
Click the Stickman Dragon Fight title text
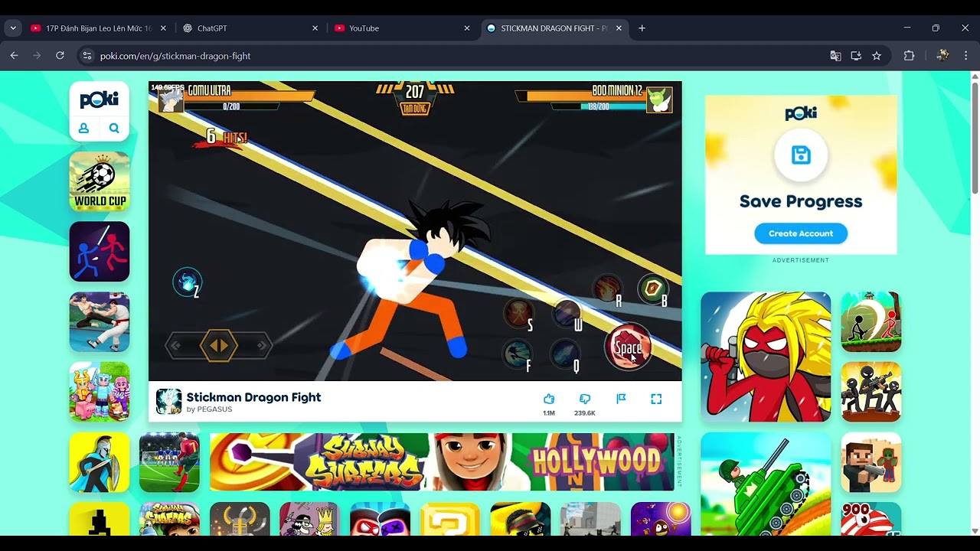click(253, 397)
